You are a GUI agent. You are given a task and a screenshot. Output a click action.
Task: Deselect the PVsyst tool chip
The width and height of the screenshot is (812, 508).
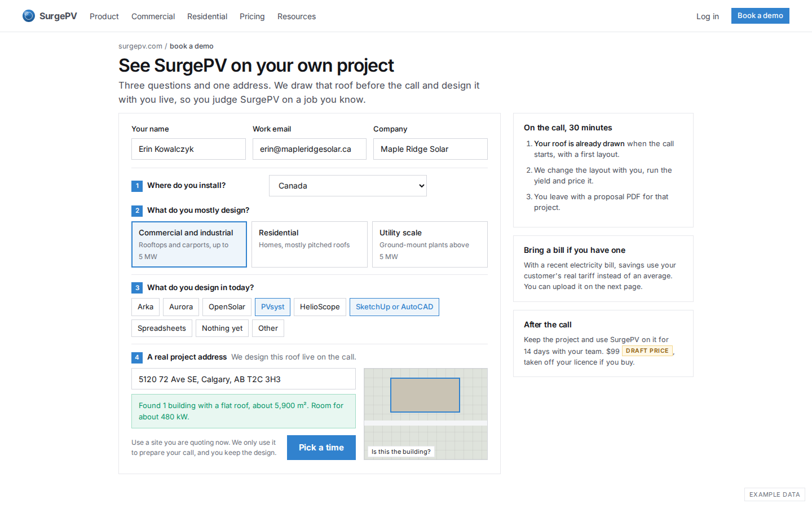pos(273,307)
